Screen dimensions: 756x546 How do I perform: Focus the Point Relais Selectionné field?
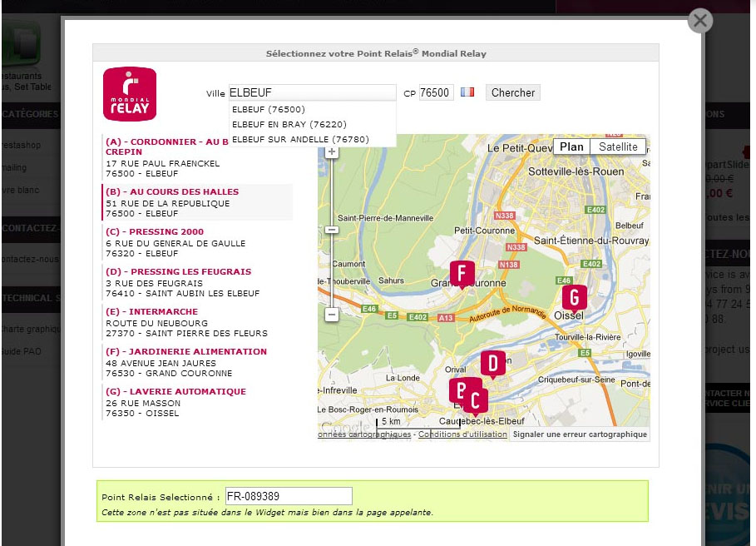point(289,496)
